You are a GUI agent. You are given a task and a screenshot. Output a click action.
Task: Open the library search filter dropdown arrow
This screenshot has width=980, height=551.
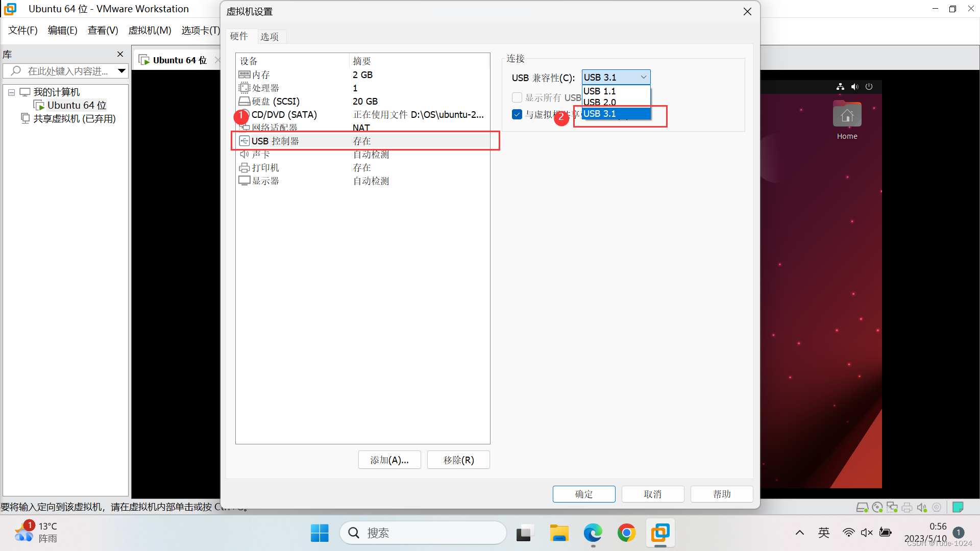tap(121, 71)
